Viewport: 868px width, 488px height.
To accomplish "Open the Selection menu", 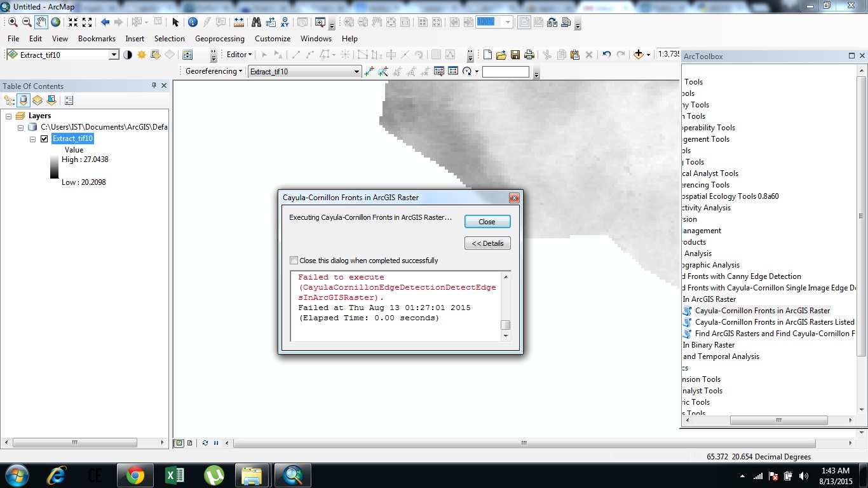I will [x=170, y=39].
